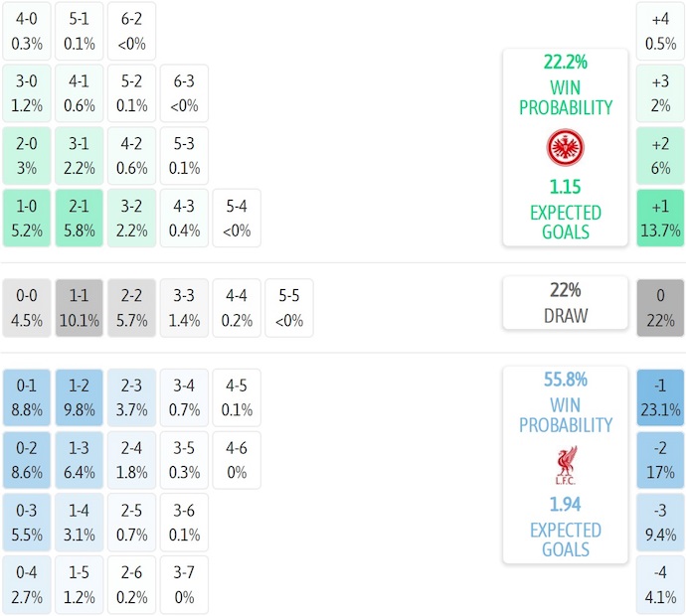Viewport: 686px width, 616px height.
Task: Select the +4 goal margin box
Action: pyautogui.click(x=660, y=30)
